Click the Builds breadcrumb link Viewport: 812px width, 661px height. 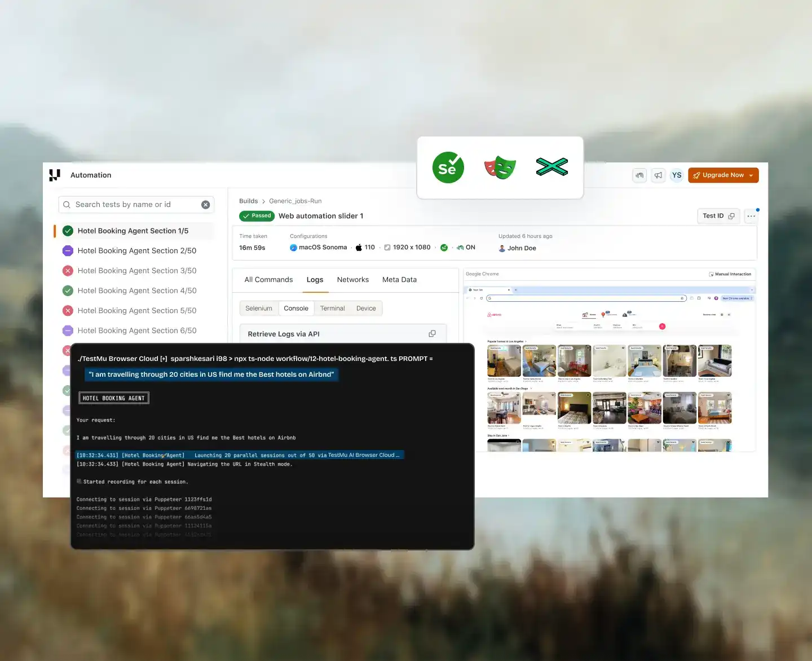248,201
